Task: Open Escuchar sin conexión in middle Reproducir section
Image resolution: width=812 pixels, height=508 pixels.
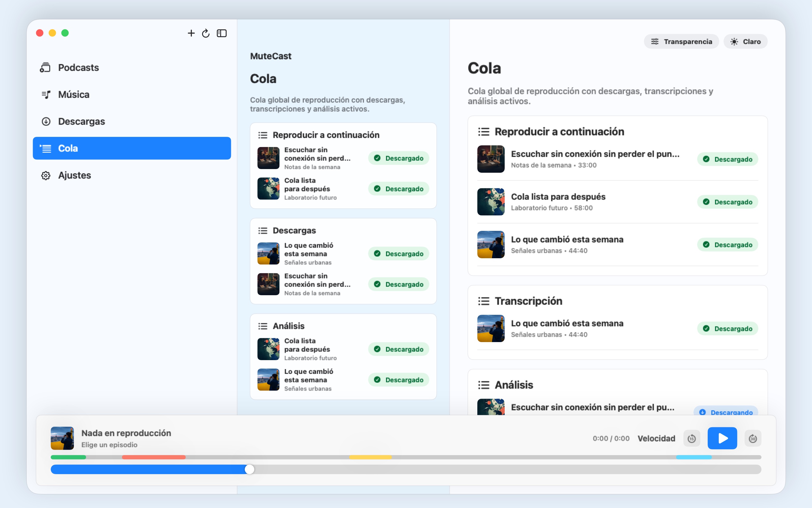Action: (343, 158)
